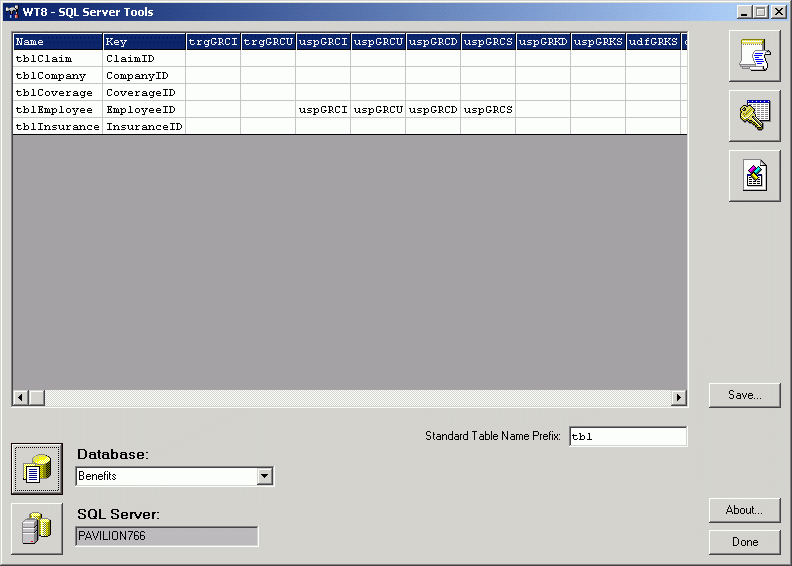The width and height of the screenshot is (792, 566).
Task: Click the Key column header
Action: pos(144,42)
